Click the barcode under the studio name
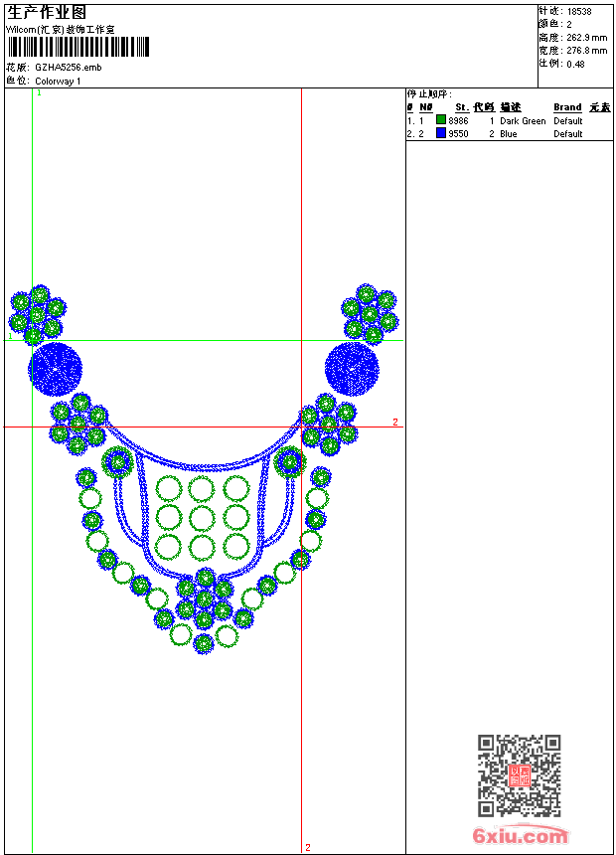Image resolution: width=616 pixels, height=855 pixels. [78, 47]
